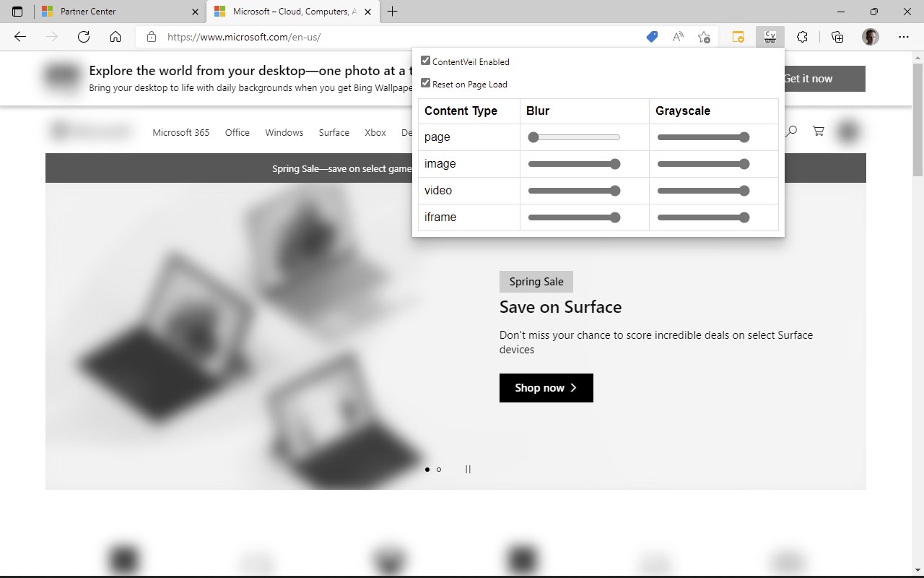Pause the hero carousel
Viewport: 924px width, 578px height.
[x=468, y=469]
